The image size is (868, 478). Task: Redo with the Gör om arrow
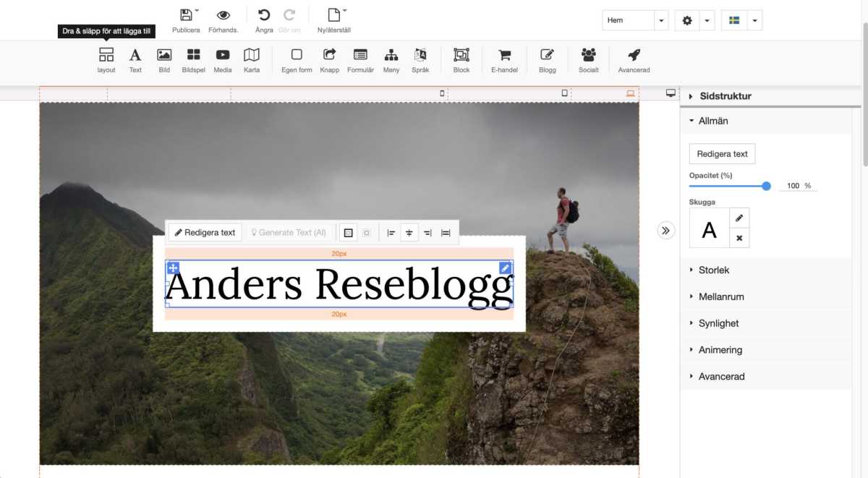(x=289, y=15)
